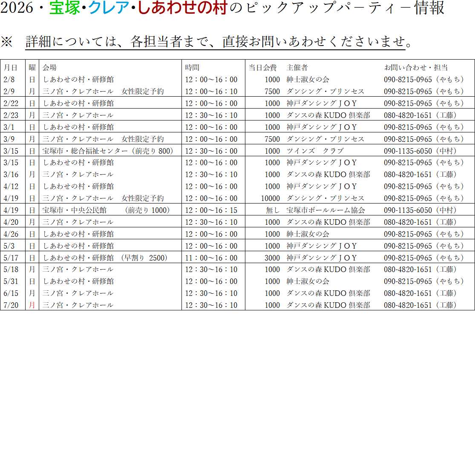Select the 10000 fee amount
Screen dimensions: 475x476
(x=271, y=198)
